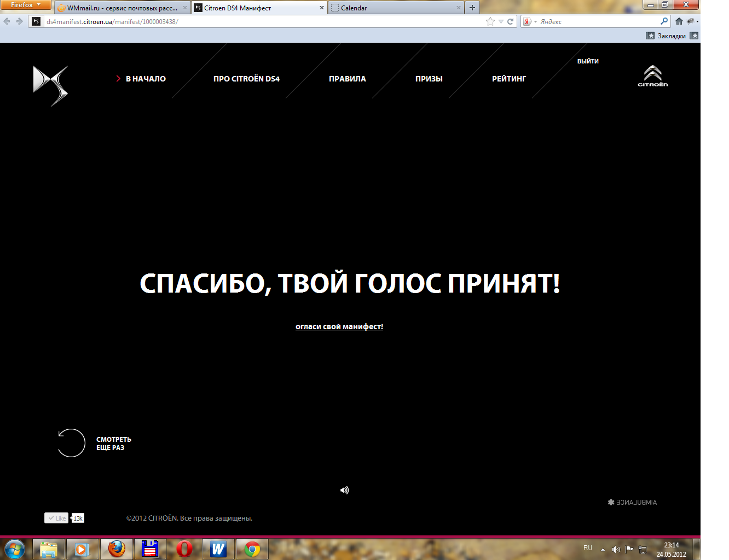Viewport: 729px width, 560px height.
Task: Go to the browser home page
Action: click(x=679, y=21)
